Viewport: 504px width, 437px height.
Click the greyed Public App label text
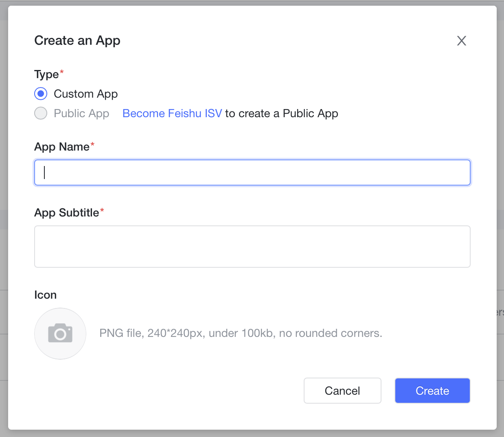click(x=81, y=114)
